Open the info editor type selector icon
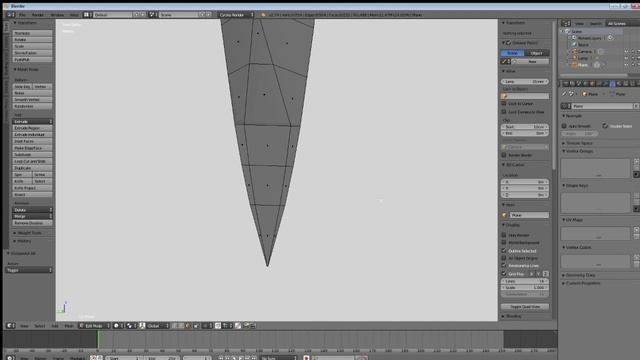640x360 pixels. [x=10, y=15]
